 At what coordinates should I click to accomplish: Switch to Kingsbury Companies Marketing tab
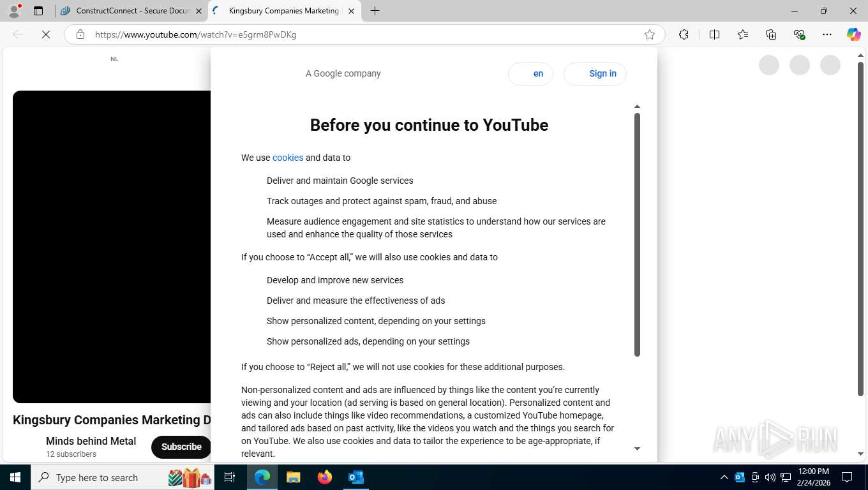point(284,11)
